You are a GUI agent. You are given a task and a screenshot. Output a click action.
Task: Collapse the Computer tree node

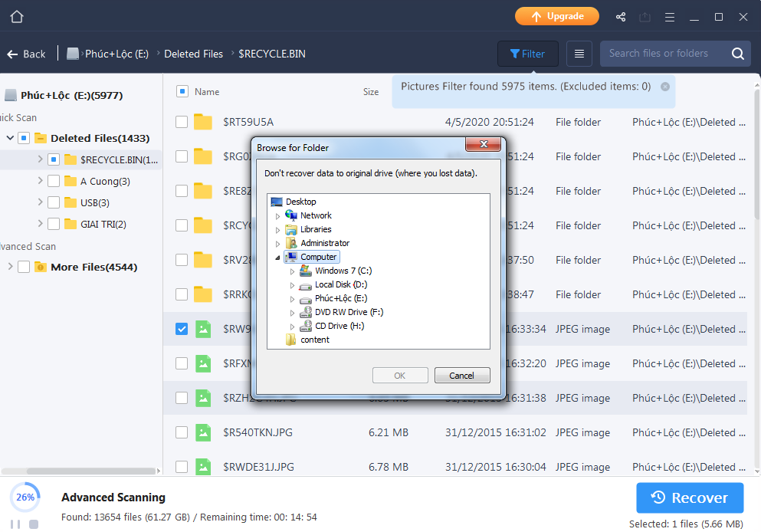[x=277, y=258]
